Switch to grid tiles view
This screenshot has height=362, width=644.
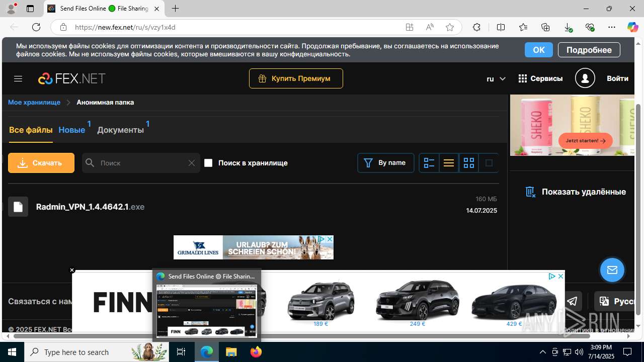point(469,163)
